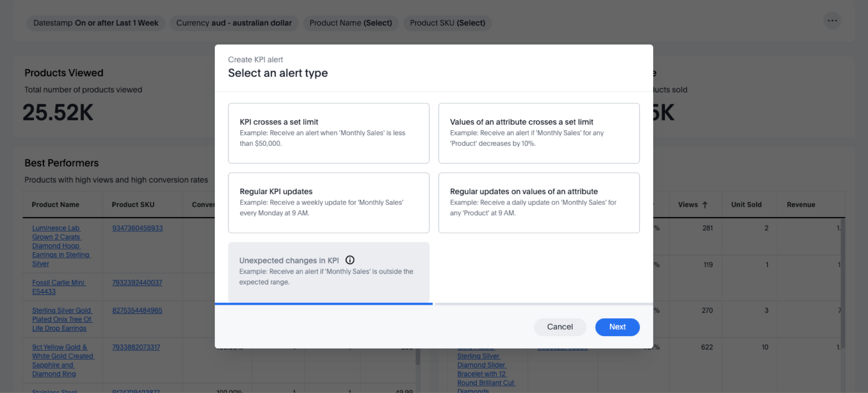Open the Luminesce Lab Grown Diamond Hoop link
Viewport: 868px width, 393px height.
click(x=61, y=246)
